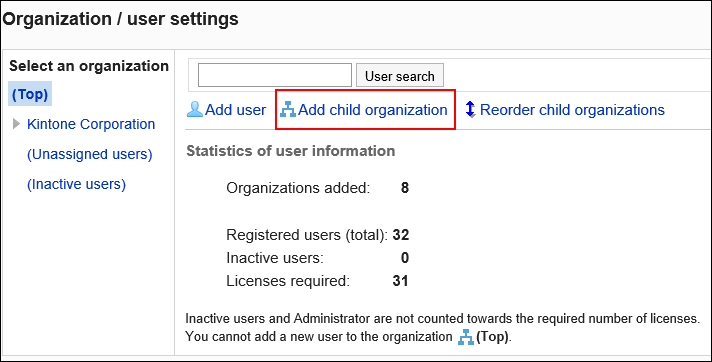Viewport: 712px width, 362px height.
Task: Click the Reorder child organizations arrow icon
Action: tap(470, 109)
